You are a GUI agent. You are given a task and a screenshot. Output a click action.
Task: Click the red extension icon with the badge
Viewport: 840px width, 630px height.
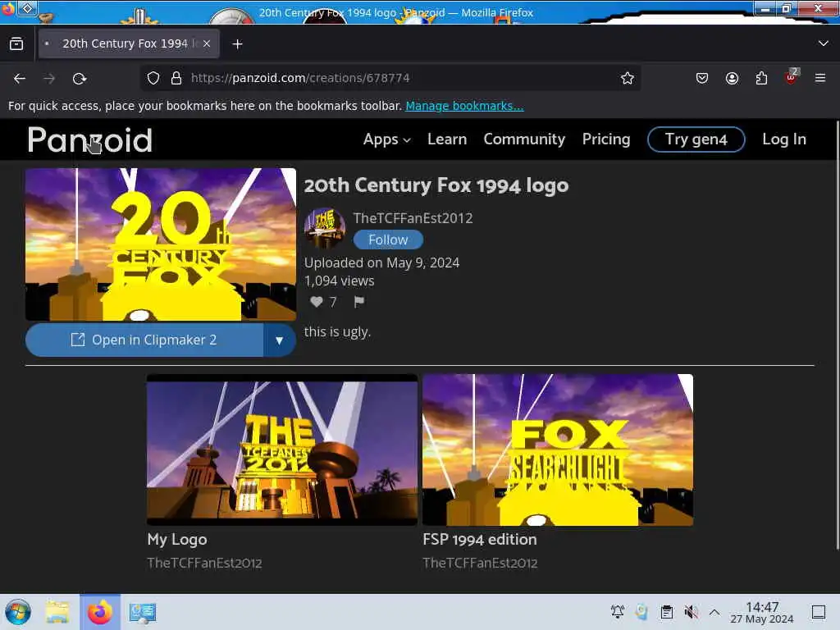point(792,77)
